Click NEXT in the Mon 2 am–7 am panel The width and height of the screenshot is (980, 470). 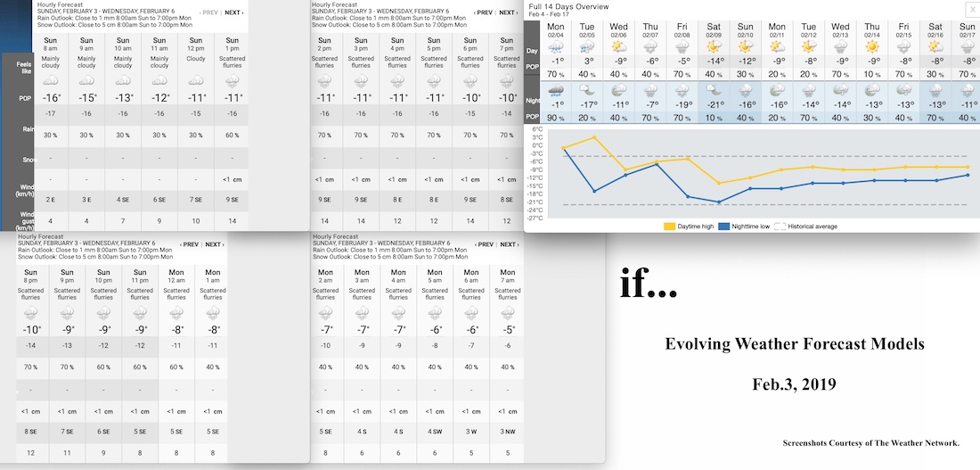point(508,244)
